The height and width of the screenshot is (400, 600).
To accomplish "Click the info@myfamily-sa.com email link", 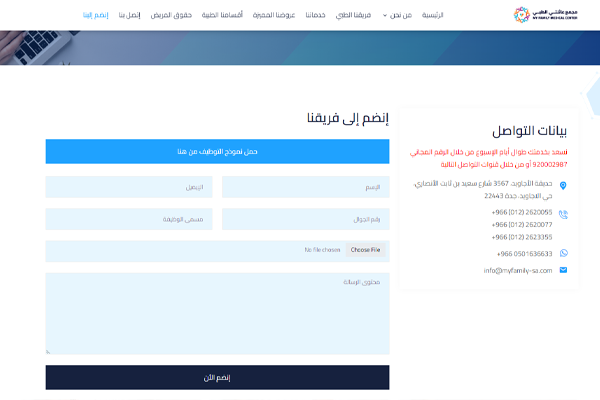I will 511,271.
